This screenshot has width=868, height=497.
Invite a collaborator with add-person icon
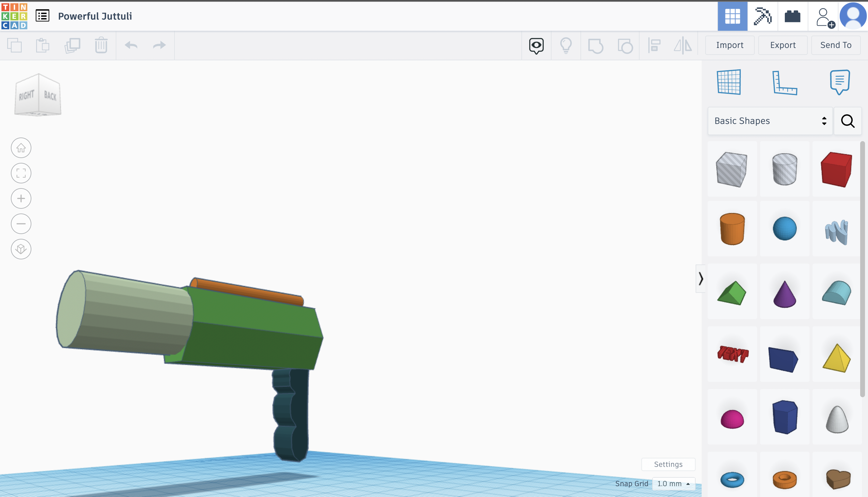click(x=825, y=17)
